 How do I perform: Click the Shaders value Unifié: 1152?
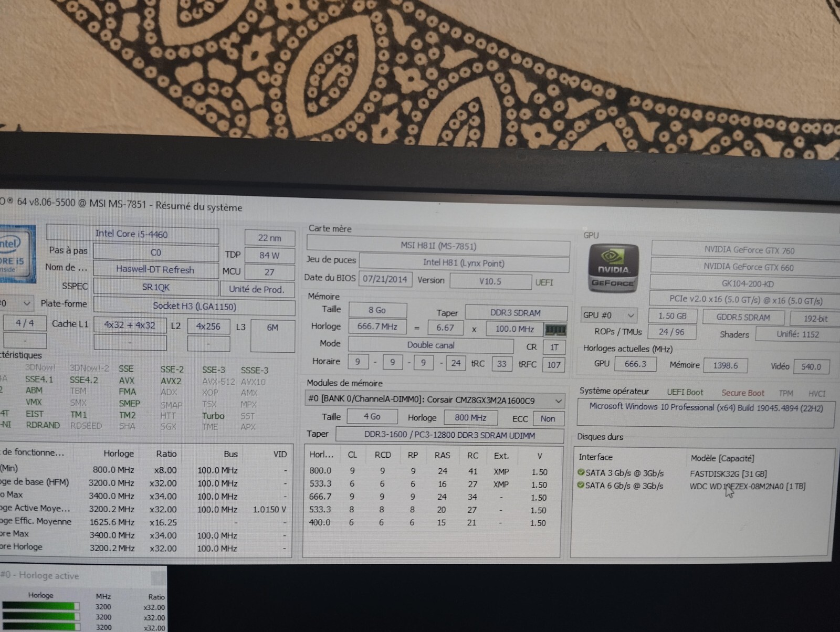click(x=797, y=334)
